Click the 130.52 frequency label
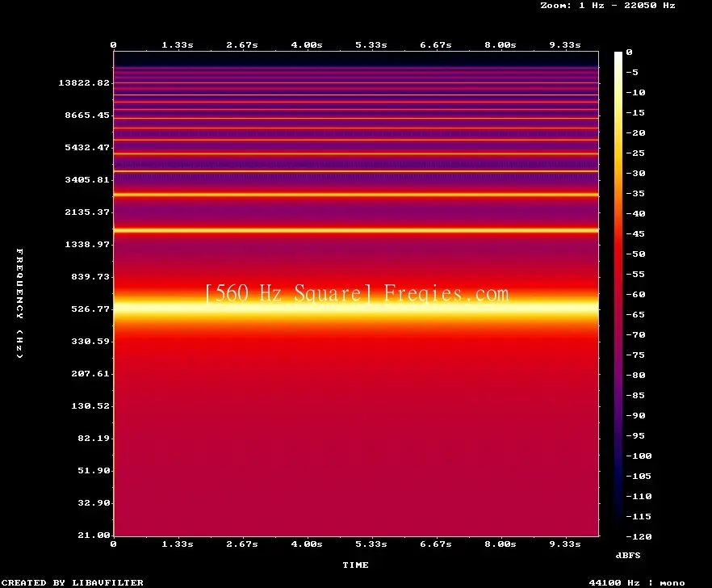The height and width of the screenshot is (588, 712). tap(90, 405)
